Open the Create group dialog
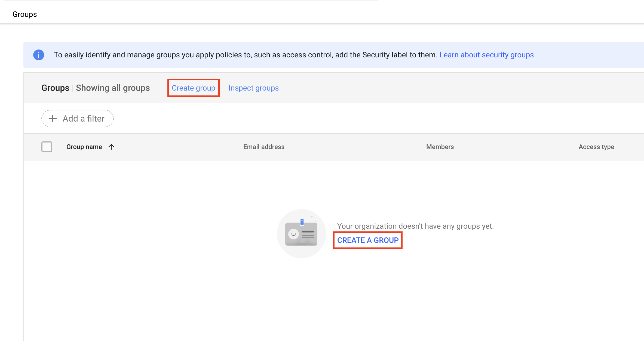The height and width of the screenshot is (341, 644). click(193, 88)
